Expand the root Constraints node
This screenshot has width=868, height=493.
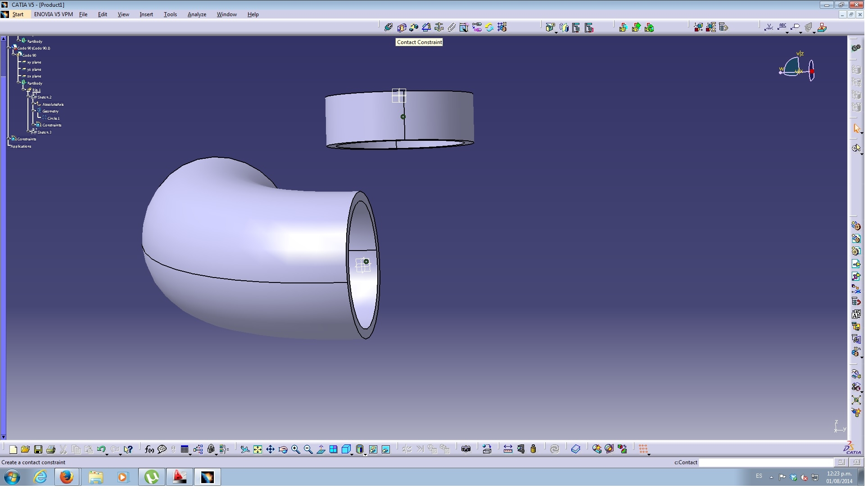(9, 138)
